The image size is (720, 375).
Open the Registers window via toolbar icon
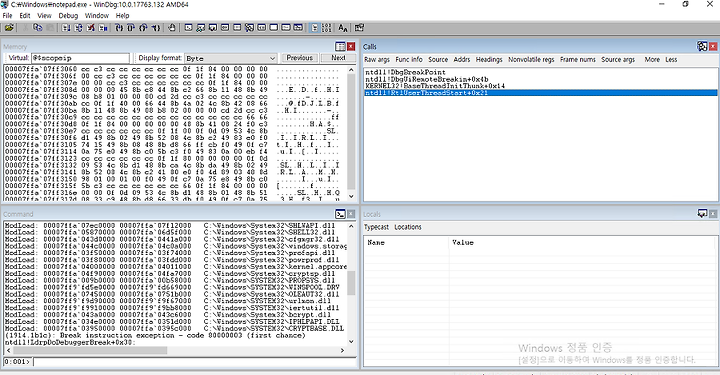pos(225,28)
